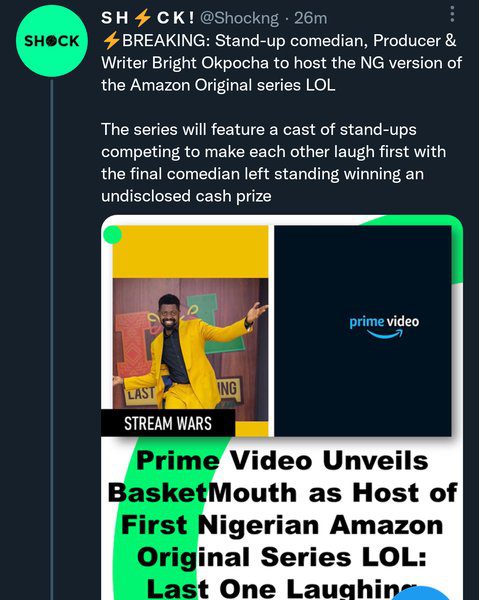Click the STREAM WARS label
The image size is (479, 600).
[x=168, y=423]
